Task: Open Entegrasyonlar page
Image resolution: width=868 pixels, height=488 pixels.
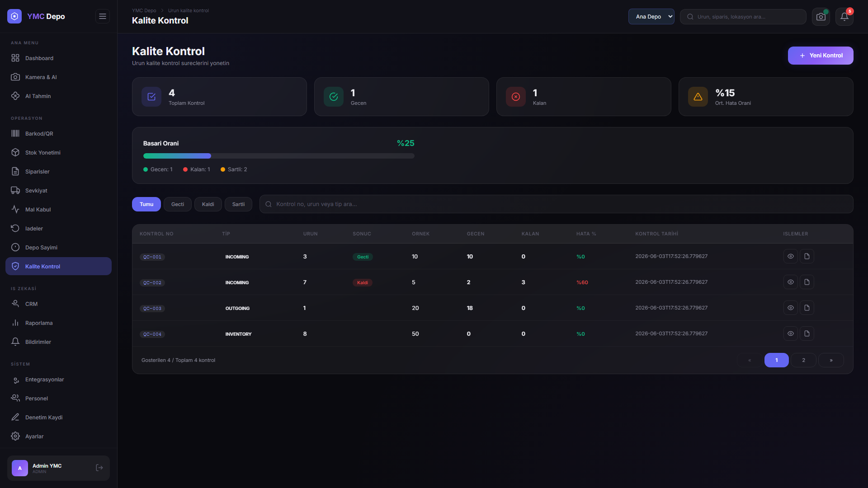Action: (x=58, y=380)
